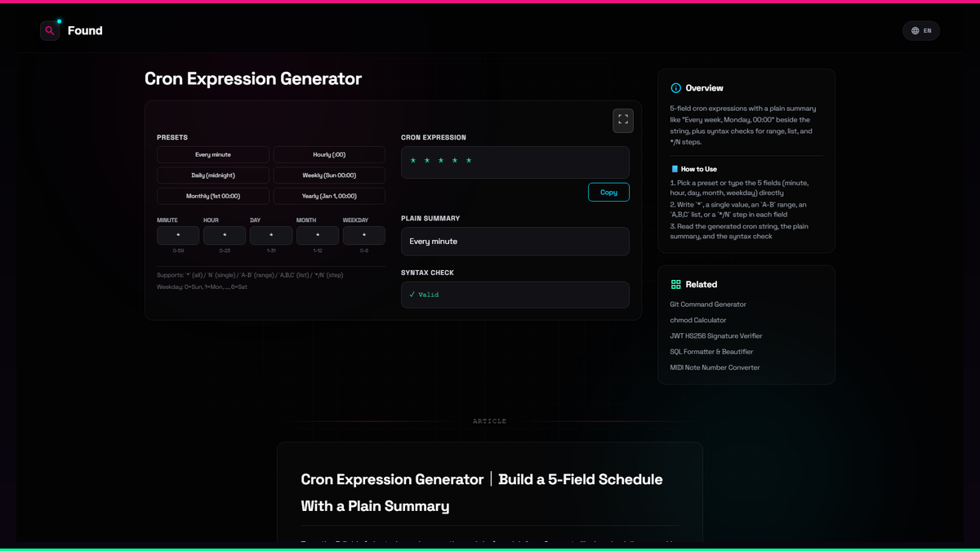Open the Git Command Generator link
Image resolution: width=980 pixels, height=551 pixels.
[708, 304]
